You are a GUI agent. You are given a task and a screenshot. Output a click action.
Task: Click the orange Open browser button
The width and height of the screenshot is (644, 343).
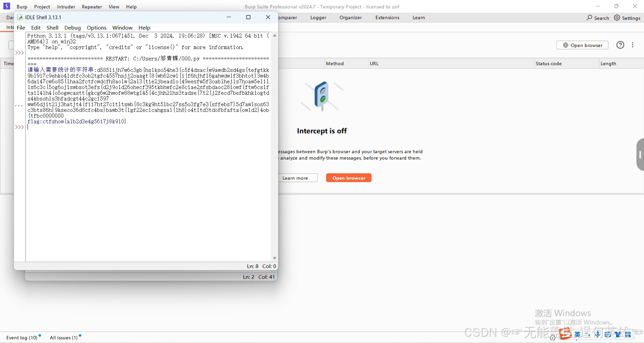pos(349,178)
